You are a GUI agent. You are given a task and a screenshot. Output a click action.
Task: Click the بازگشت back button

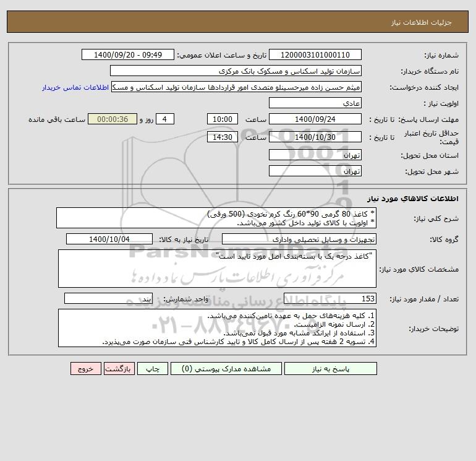click(x=119, y=369)
